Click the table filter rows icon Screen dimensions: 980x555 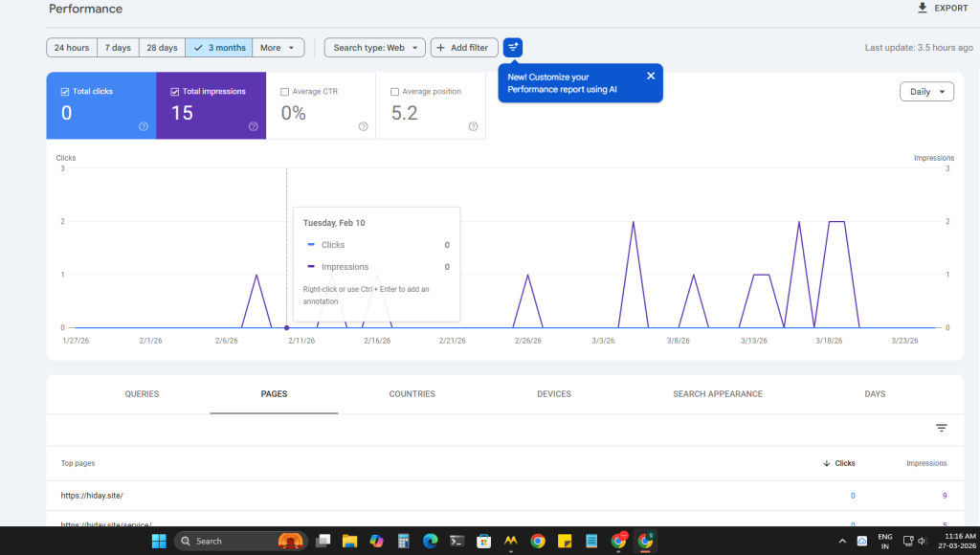coord(941,429)
